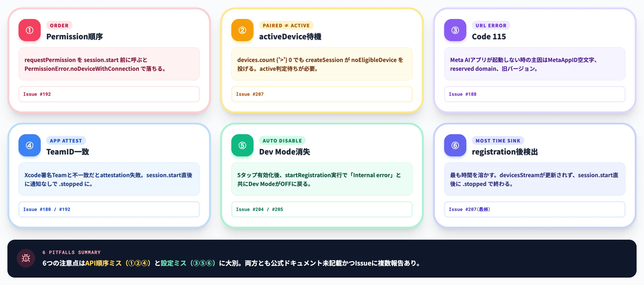Click the 6 PITFALLS SUMMARY label
Viewport: 644px width, 285px height.
pos(71,253)
